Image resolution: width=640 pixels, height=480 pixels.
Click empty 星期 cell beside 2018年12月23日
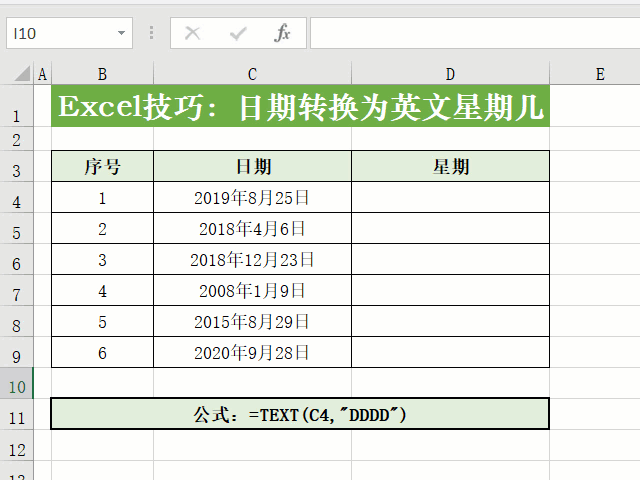point(450,259)
